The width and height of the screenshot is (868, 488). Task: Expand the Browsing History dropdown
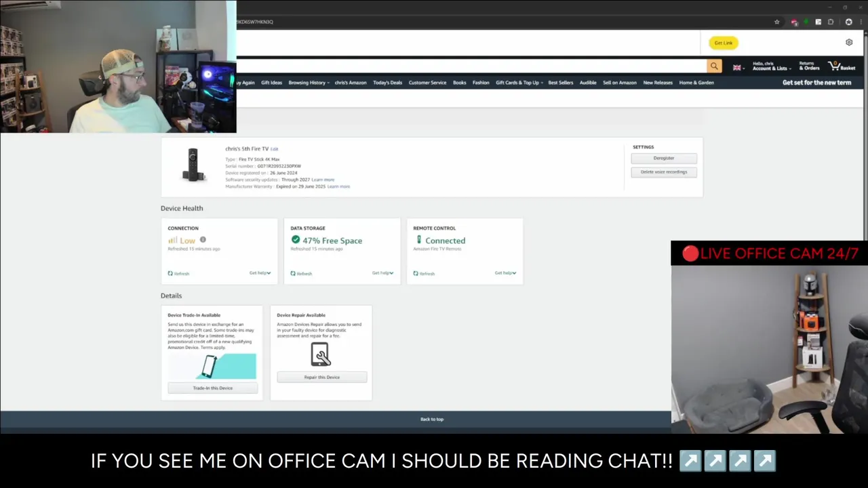coord(309,83)
